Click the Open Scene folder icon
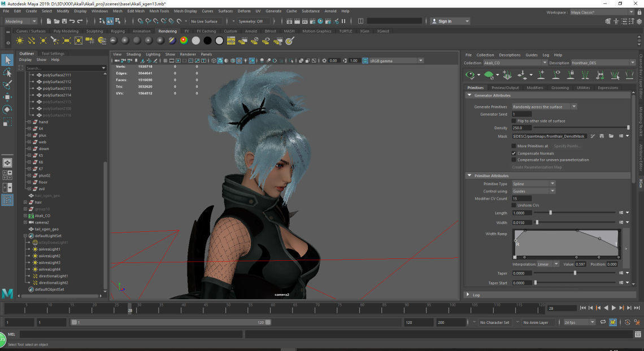The image size is (644, 351). [56, 21]
